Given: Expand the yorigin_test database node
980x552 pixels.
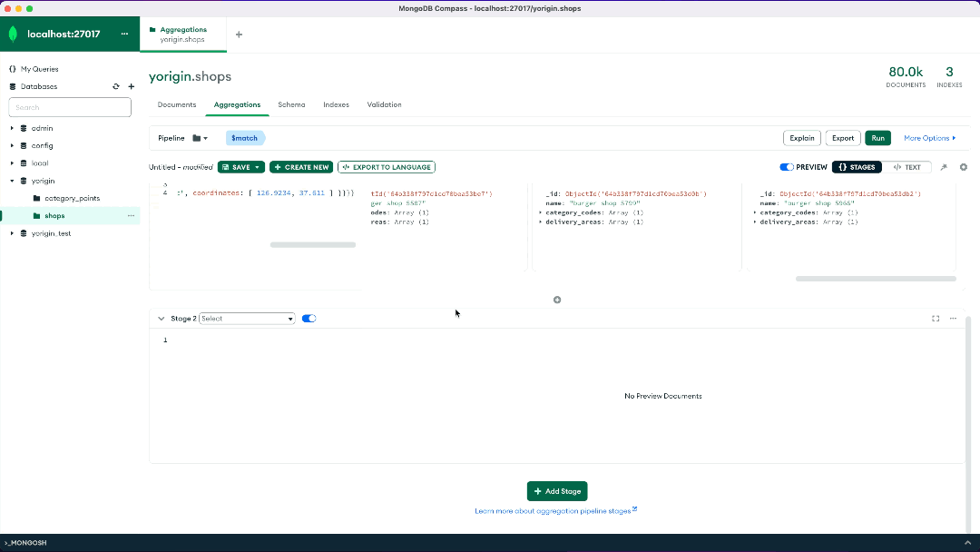Looking at the screenshot, I should point(12,233).
